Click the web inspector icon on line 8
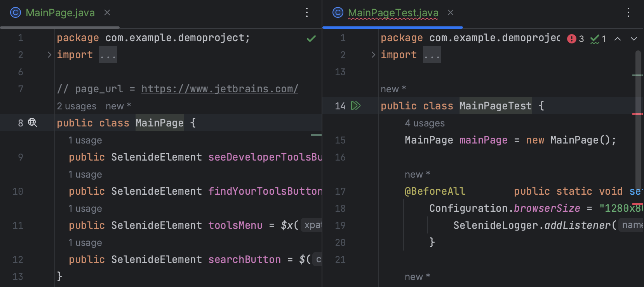The width and height of the screenshot is (644, 287). [33, 123]
